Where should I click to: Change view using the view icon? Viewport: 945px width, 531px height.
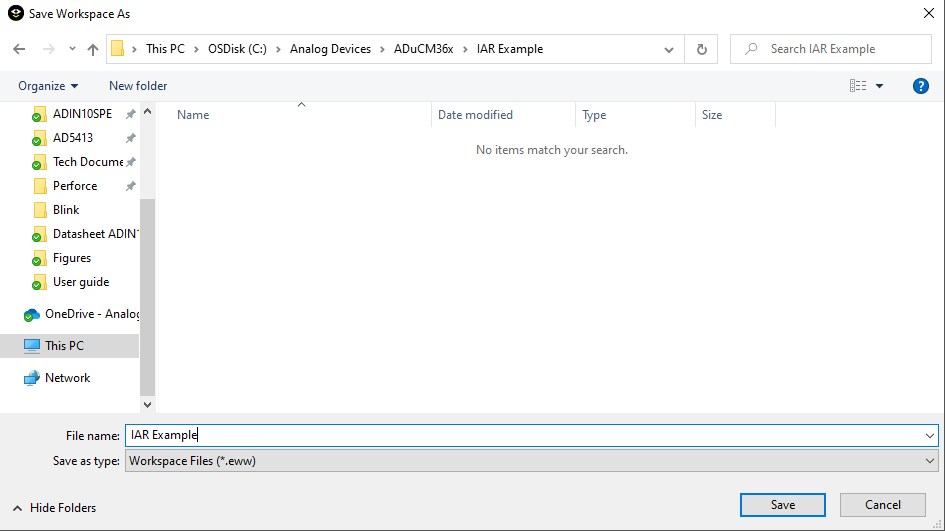pos(858,86)
